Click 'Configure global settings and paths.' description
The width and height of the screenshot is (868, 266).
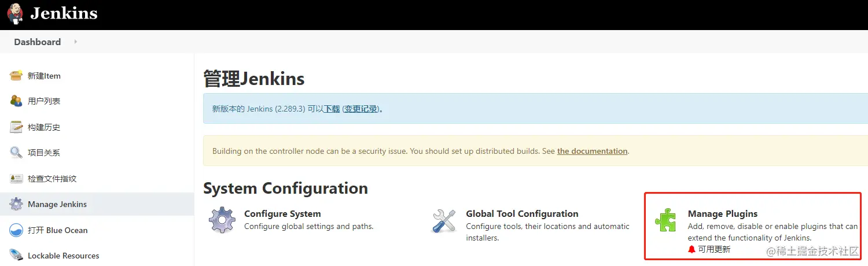pos(309,226)
